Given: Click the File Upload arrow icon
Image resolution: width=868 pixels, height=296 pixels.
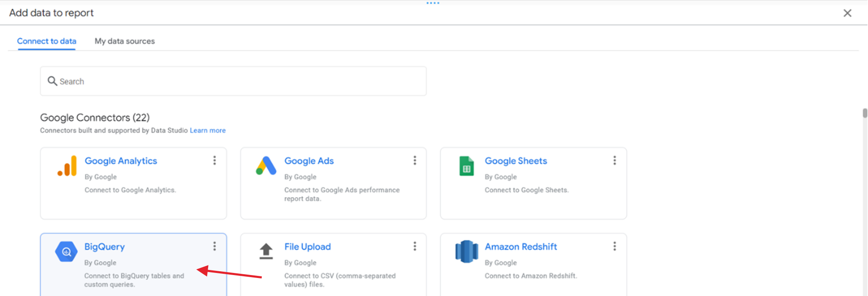Looking at the screenshot, I should pos(266,251).
